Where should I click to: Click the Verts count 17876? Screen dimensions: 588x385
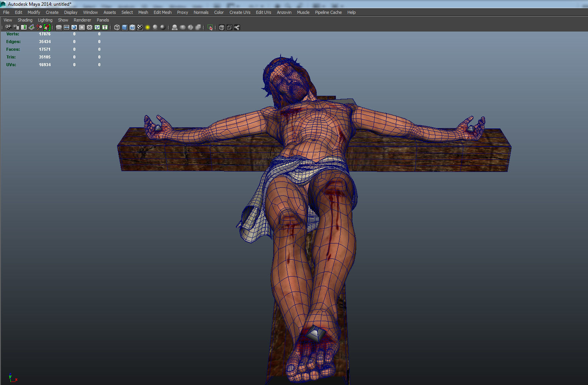click(45, 34)
